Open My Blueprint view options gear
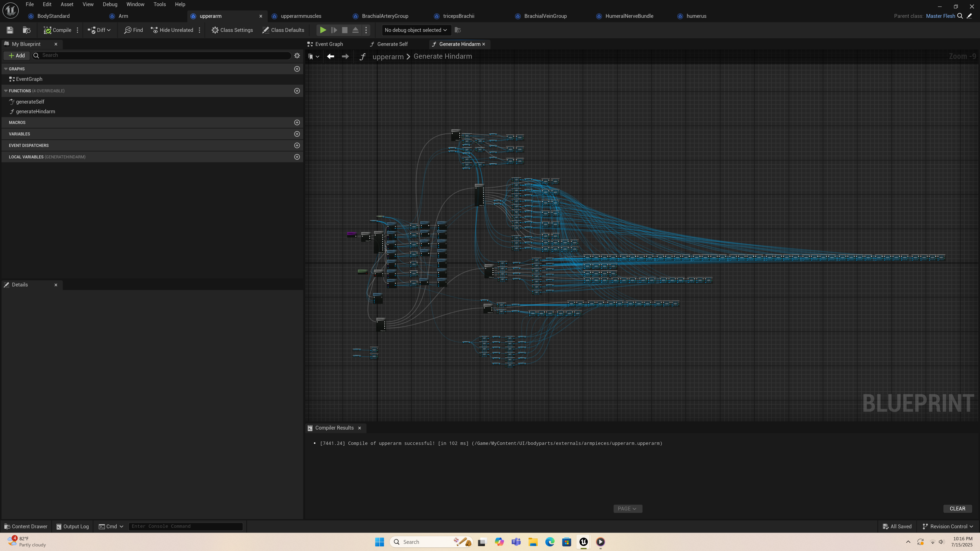Screen dimensions: 980x551 [297, 56]
